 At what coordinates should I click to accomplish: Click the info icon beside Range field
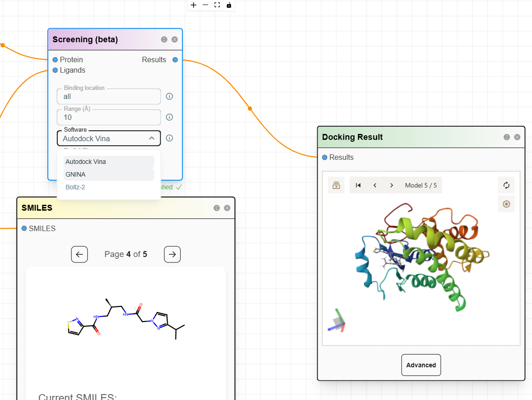(169, 117)
